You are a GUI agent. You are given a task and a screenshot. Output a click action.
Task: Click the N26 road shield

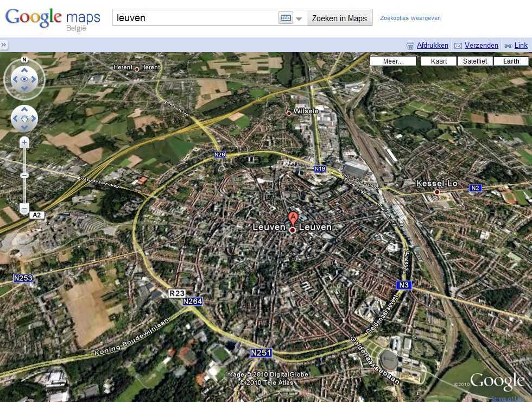[x=220, y=154]
